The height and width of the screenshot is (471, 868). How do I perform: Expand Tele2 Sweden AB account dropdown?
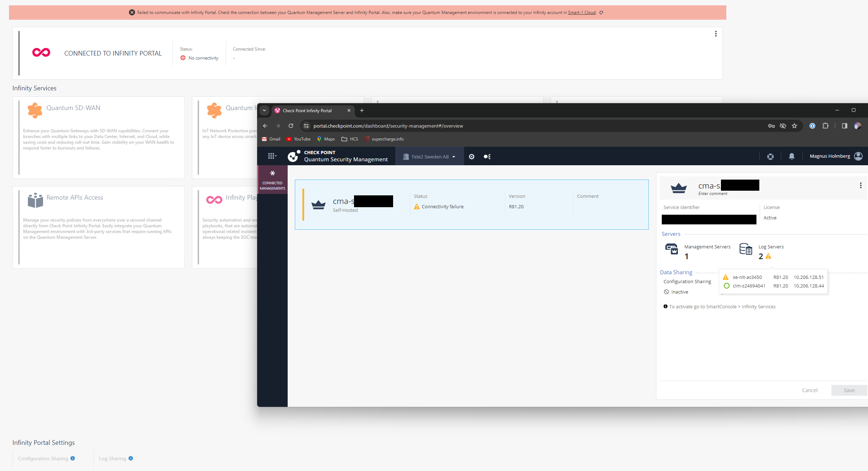[429, 157]
